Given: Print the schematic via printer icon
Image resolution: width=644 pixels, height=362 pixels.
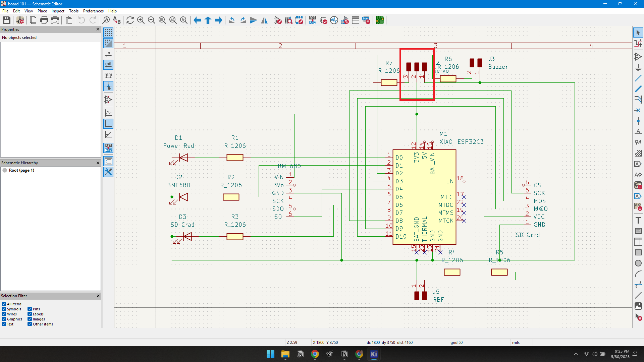Looking at the screenshot, I should click(44, 20).
